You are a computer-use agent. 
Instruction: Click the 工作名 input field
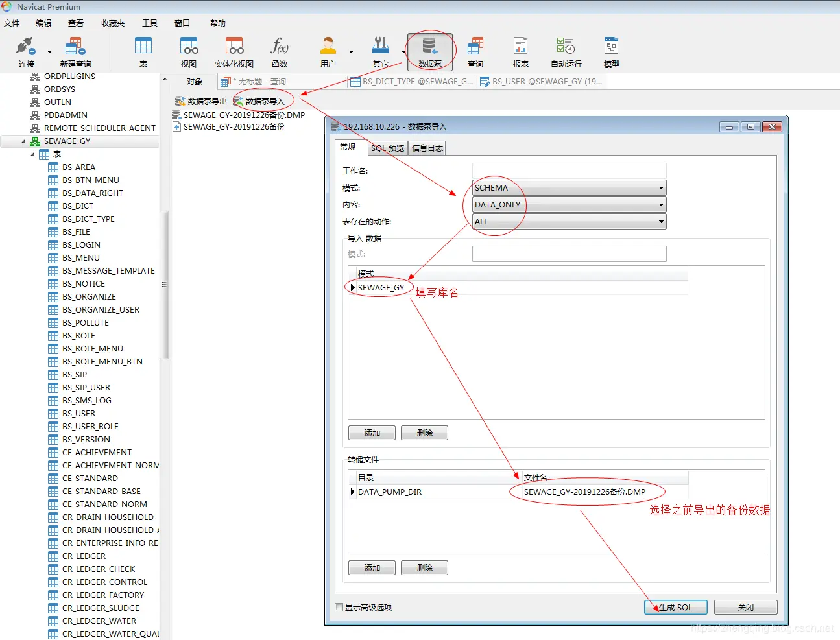569,171
